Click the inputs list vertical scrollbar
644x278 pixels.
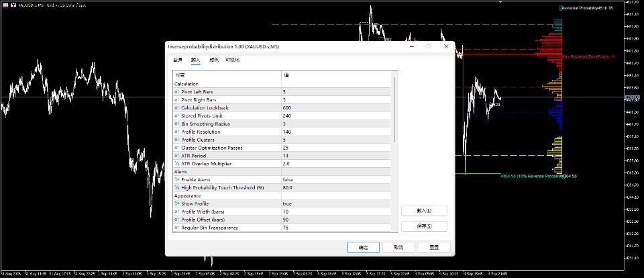pyautogui.click(x=394, y=110)
